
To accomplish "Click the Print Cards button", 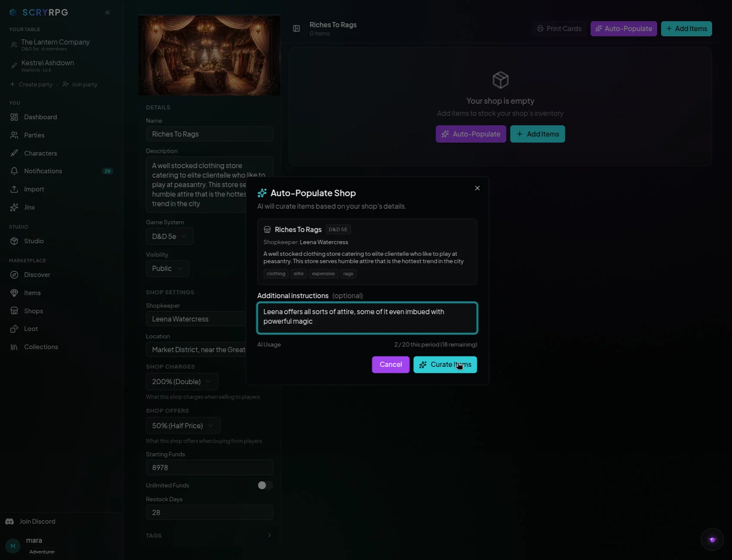I will 559,29.
